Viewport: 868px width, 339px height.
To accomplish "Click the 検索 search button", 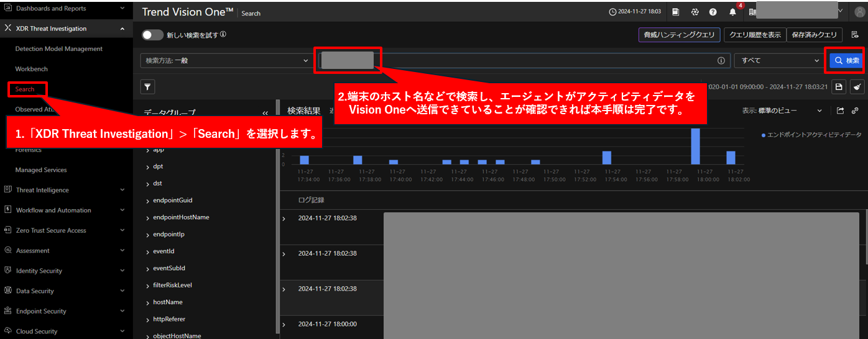I will 846,61.
